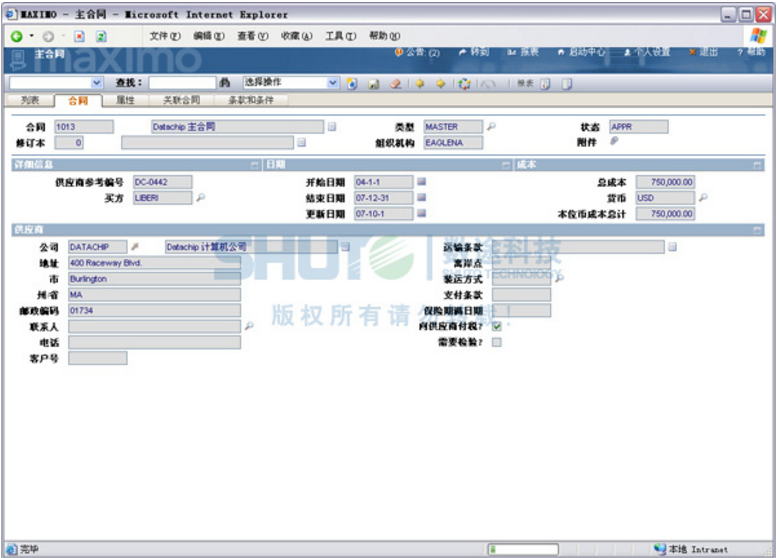
Task: Open the 收藏 menu
Action: click(x=296, y=36)
